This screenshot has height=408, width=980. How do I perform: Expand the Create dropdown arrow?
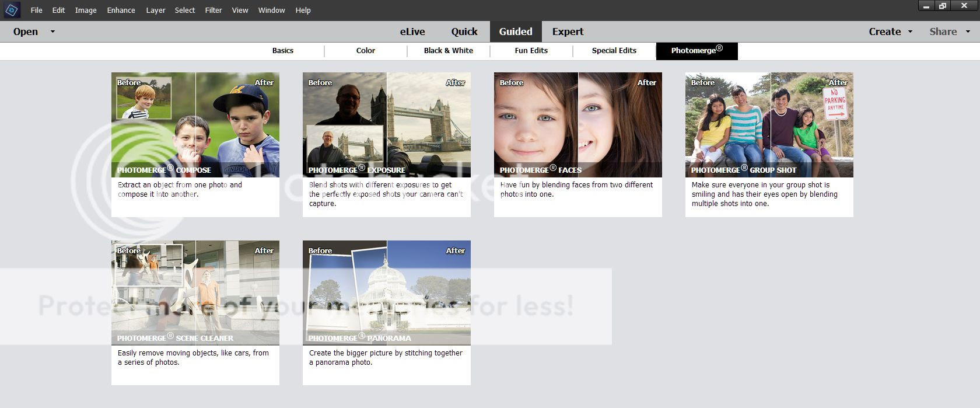pyautogui.click(x=910, y=32)
